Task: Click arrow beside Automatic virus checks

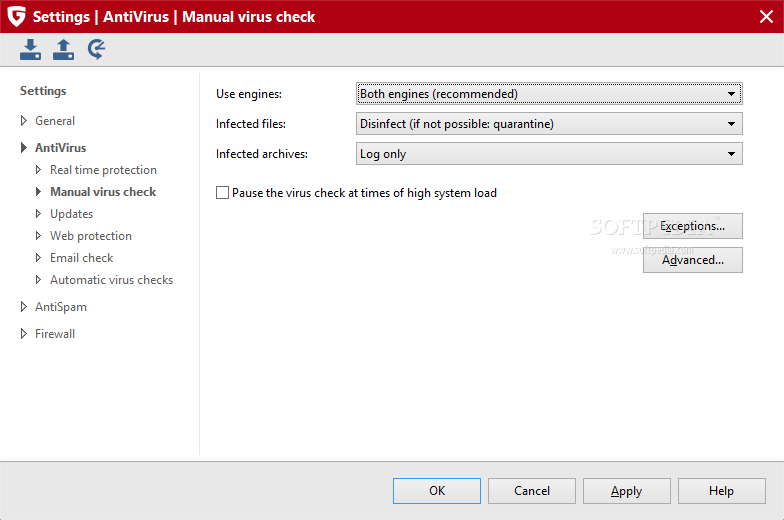Action: click(x=38, y=280)
